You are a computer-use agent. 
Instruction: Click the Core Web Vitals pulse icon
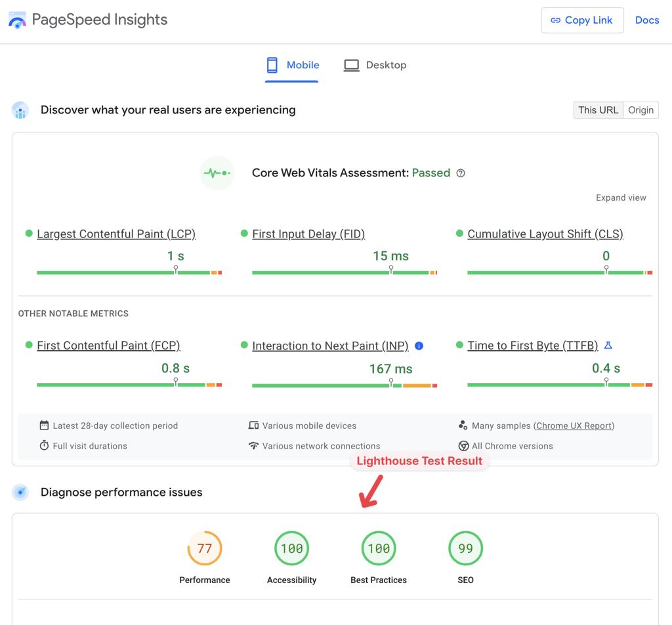[x=217, y=173]
